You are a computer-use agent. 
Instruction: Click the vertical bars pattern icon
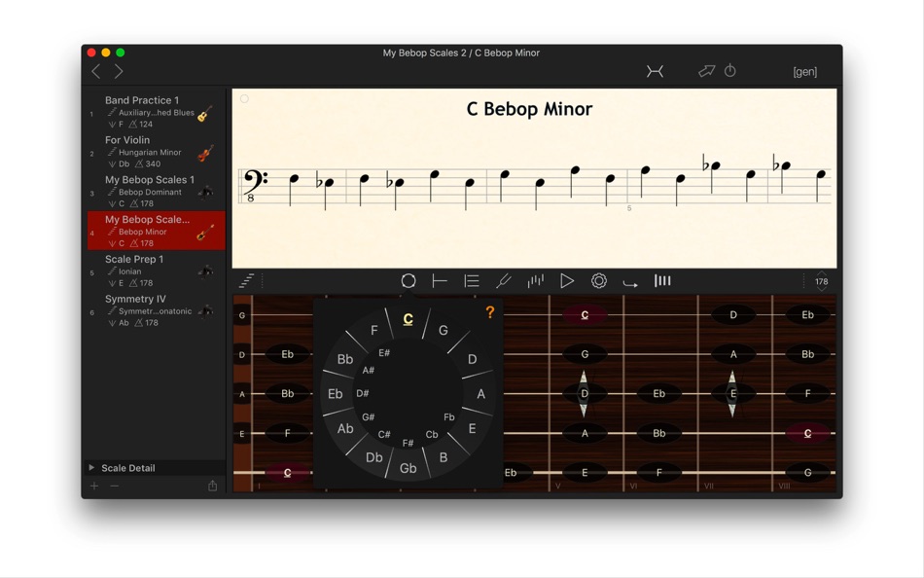(535, 281)
